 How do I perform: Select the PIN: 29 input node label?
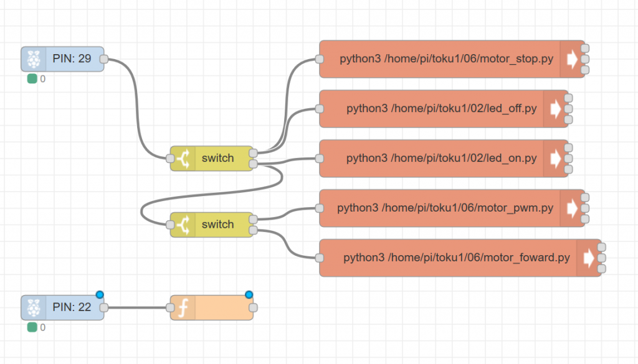72,59
